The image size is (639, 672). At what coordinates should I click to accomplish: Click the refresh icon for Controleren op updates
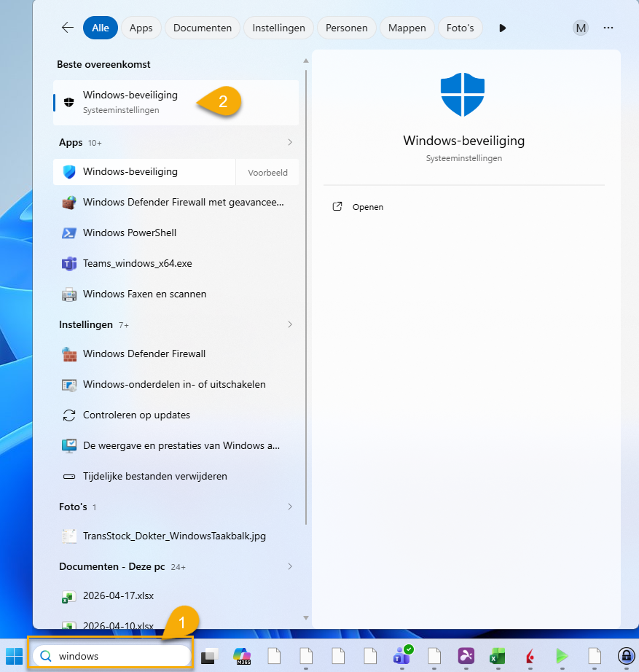[69, 415]
